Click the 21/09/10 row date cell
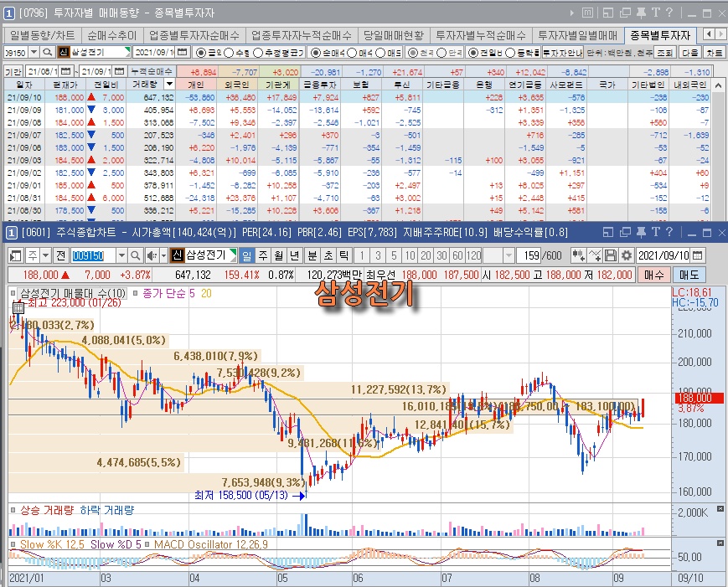The height and width of the screenshot is (587, 728). click(24, 97)
